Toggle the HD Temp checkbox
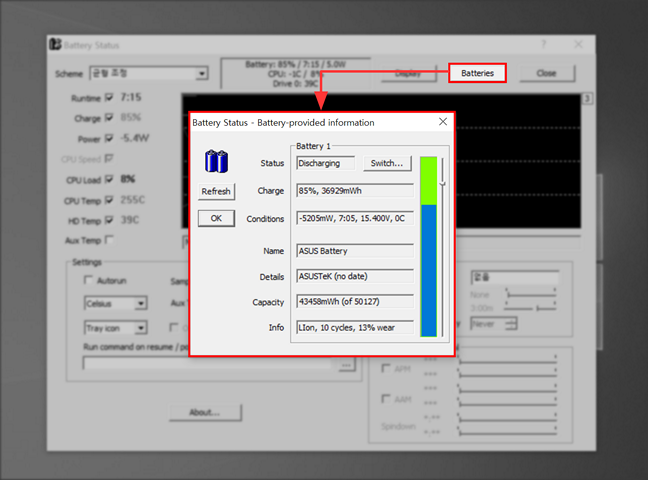 [x=109, y=220]
